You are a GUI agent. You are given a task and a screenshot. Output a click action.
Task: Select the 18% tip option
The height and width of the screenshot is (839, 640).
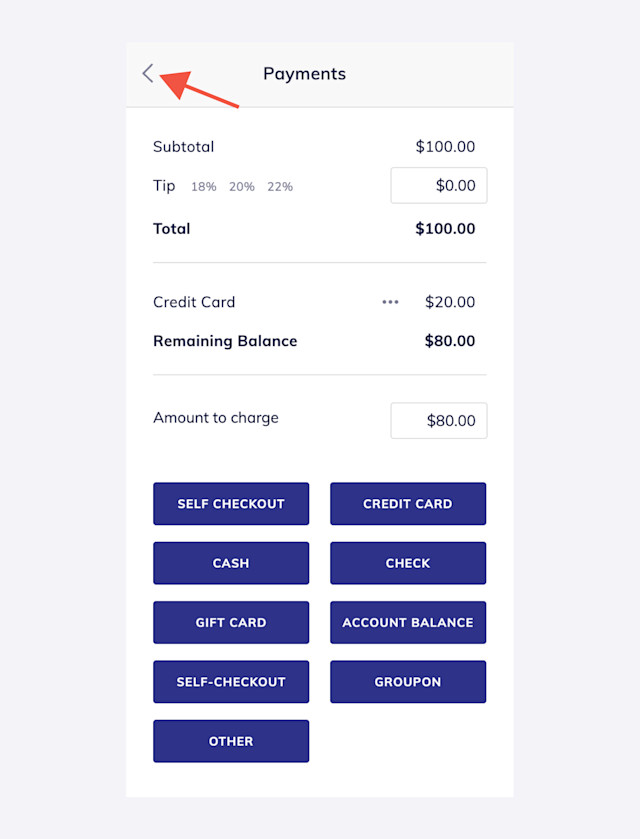pos(203,187)
